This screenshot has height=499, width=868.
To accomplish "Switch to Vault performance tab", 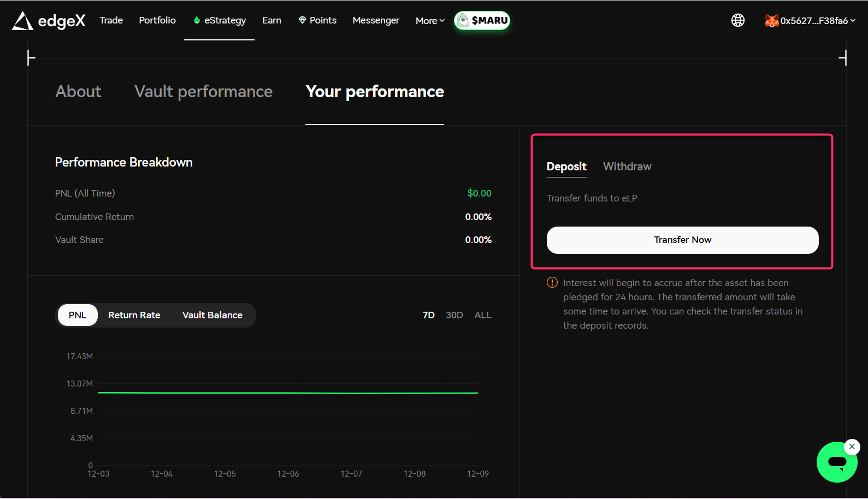I will coord(203,91).
